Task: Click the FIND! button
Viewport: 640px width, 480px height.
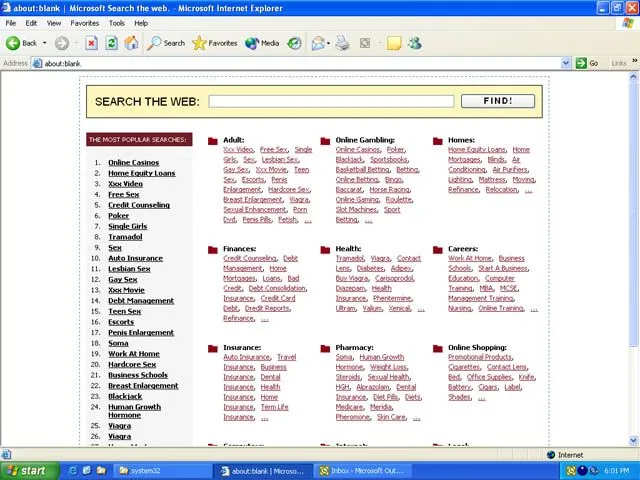Action: [x=498, y=101]
